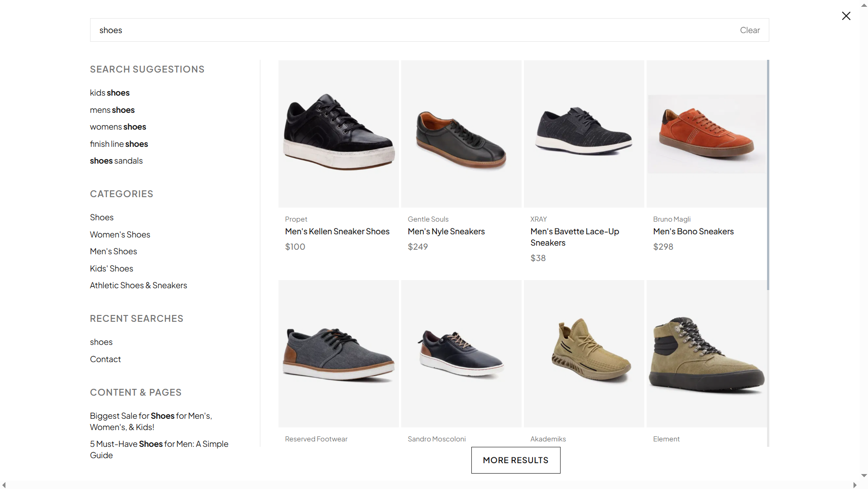The height and width of the screenshot is (489, 868).
Task: Click page scrollbar down arrow
Action: (x=864, y=476)
